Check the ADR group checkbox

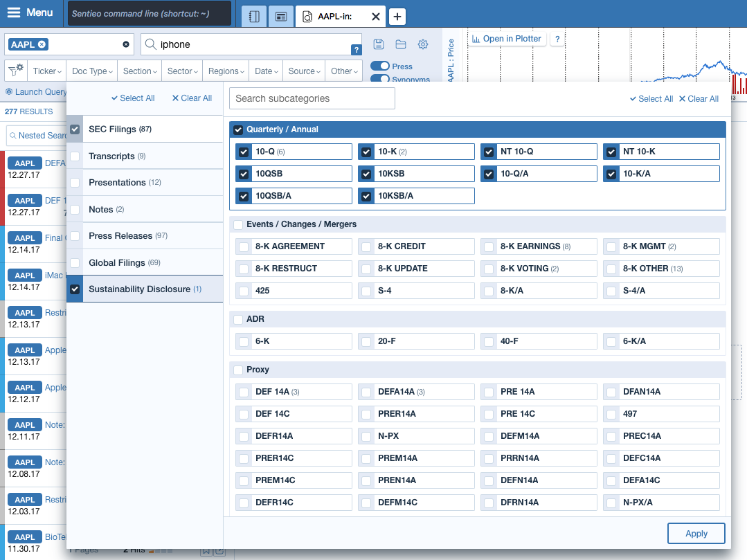[x=238, y=319]
